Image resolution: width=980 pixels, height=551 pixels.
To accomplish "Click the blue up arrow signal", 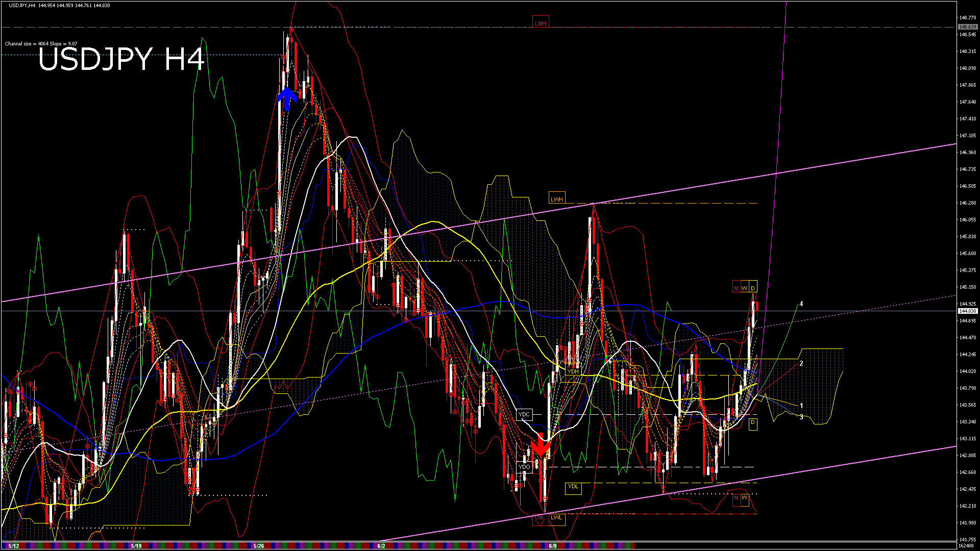I will pyautogui.click(x=287, y=98).
